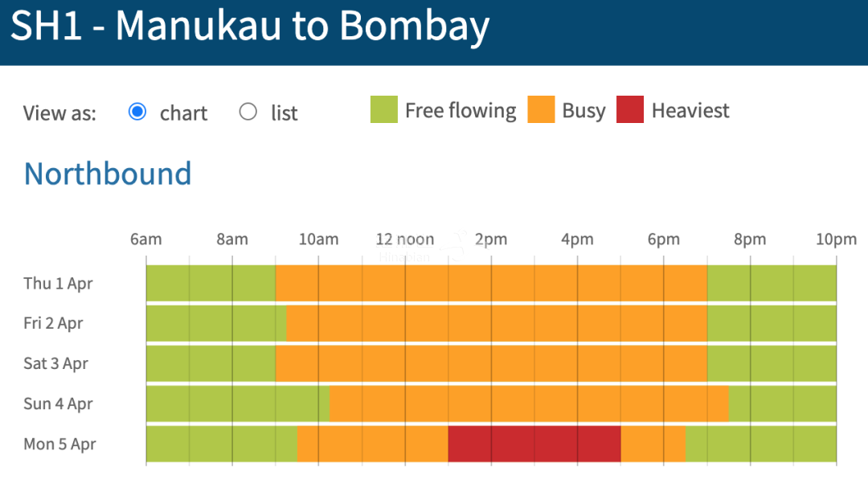Click the SH1 - Manukau to Bombay title

click(250, 27)
